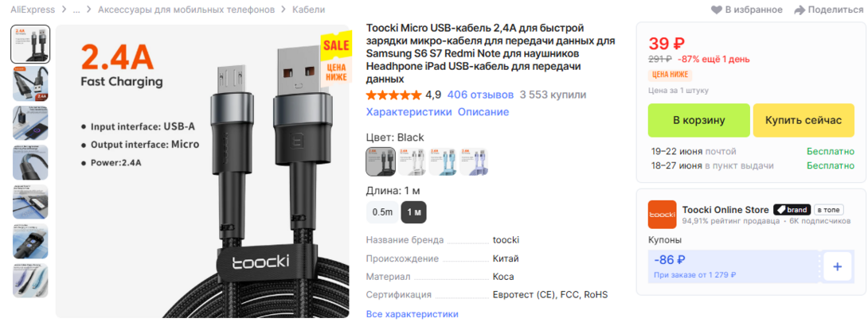
Task: Click the five star rating icons
Action: point(393,95)
